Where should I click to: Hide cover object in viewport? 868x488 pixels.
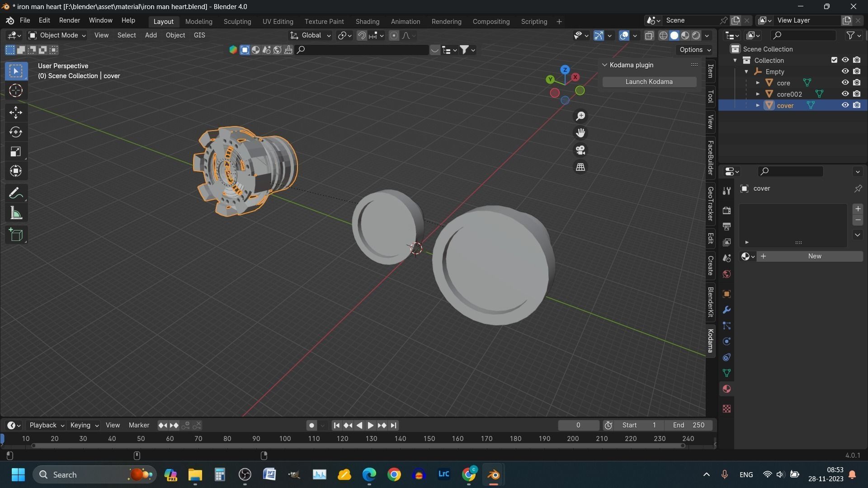[x=845, y=105]
